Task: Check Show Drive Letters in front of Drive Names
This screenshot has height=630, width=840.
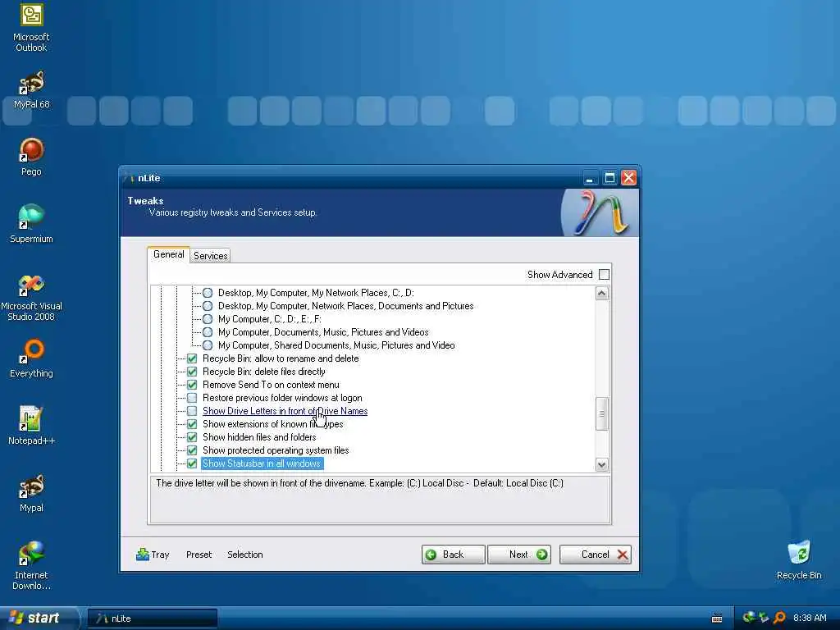Action: (192, 411)
